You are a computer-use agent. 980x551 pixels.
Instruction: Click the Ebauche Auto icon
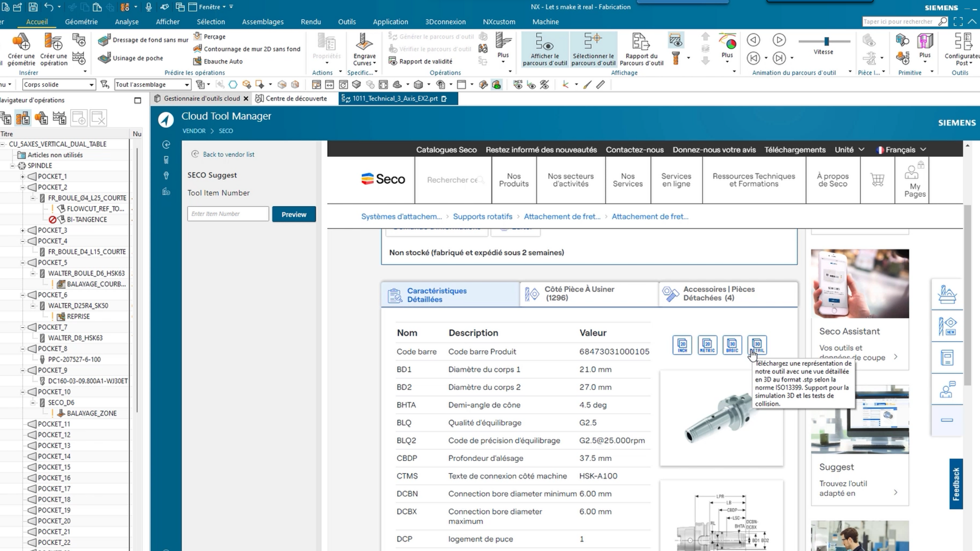(198, 61)
